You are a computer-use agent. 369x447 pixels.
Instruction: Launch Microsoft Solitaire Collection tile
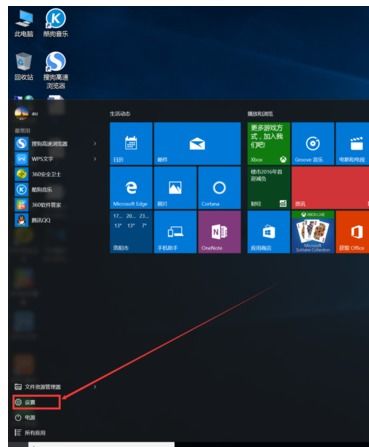(x=313, y=232)
